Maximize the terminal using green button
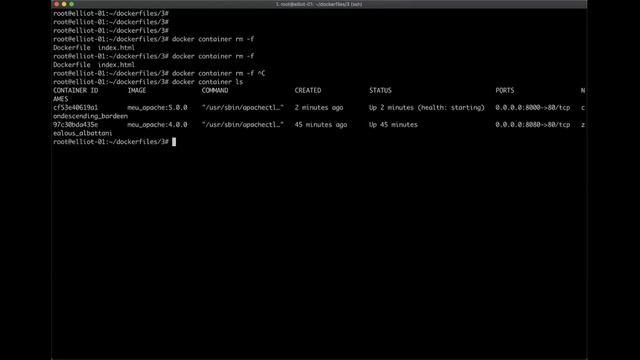 [72, 4]
